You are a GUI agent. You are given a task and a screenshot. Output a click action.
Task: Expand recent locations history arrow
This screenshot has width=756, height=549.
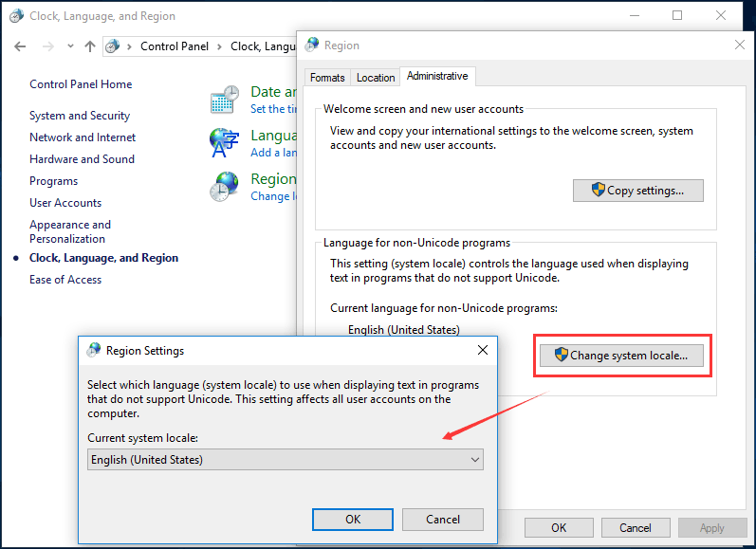pos(69,46)
